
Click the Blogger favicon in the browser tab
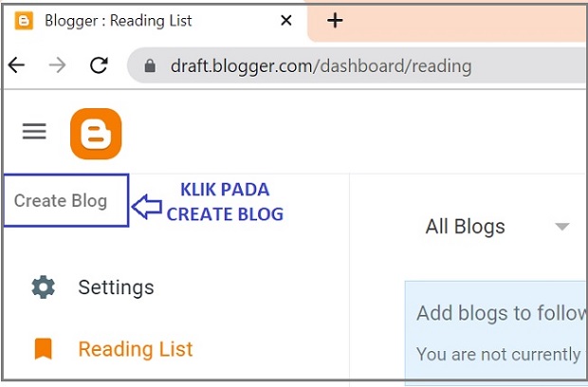point(25,20)
